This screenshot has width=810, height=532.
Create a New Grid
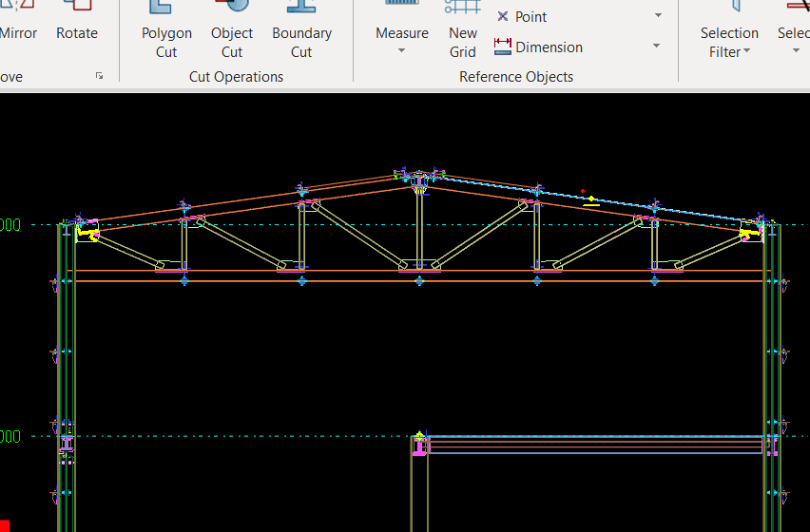463,33
